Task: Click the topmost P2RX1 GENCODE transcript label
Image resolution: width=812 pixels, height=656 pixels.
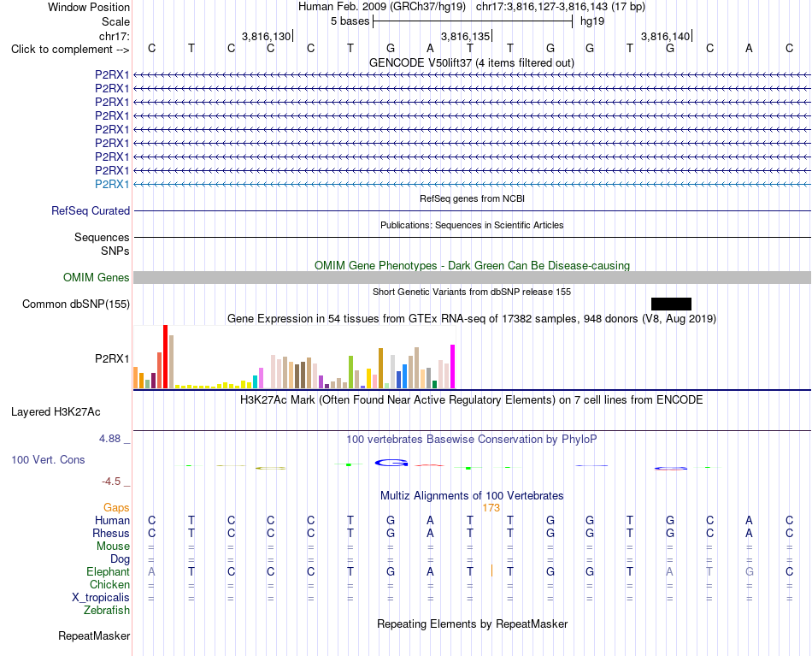Action: (112, 74)
